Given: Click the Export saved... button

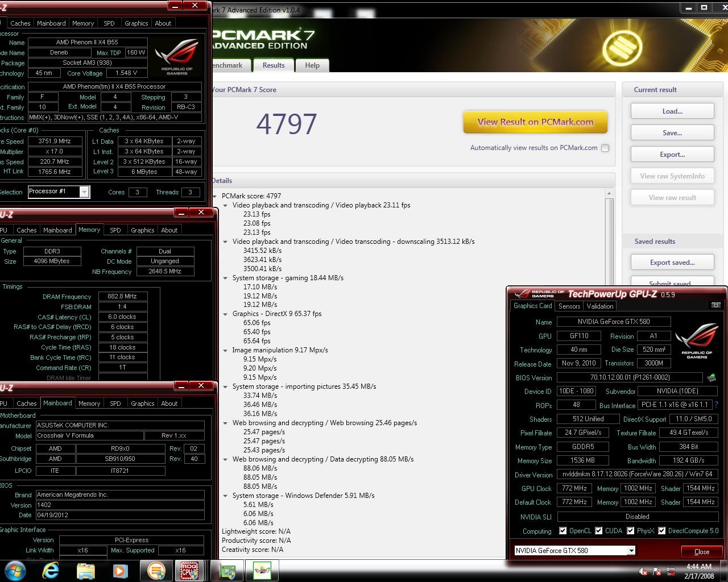Looking at the screenshot, I should (x=672, y=263).
